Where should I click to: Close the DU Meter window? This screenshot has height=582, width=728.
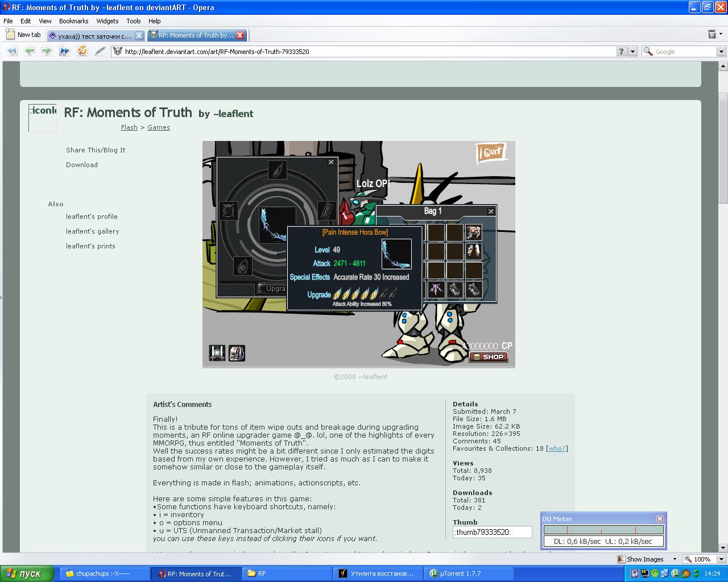coord(660,518)
